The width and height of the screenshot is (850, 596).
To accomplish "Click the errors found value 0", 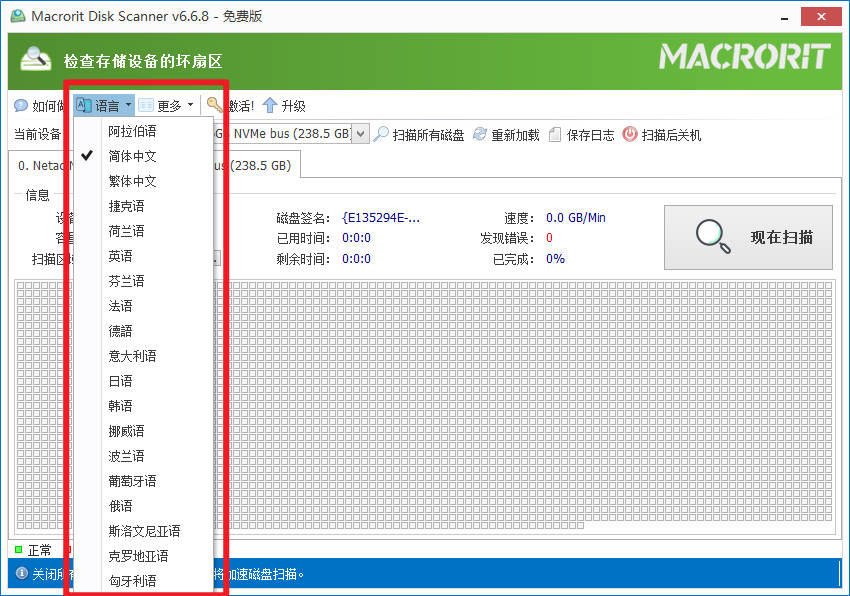I will click(x=549, y=238).
